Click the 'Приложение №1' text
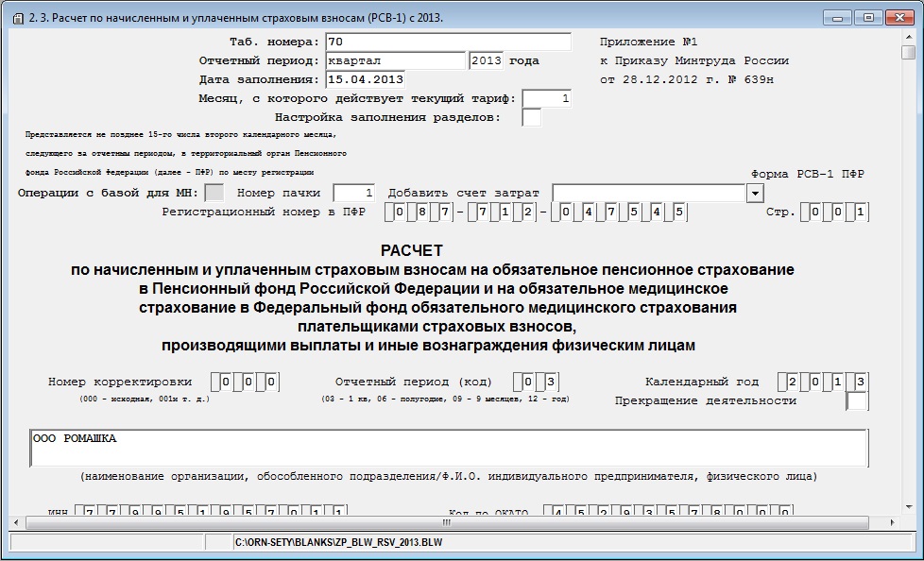 648,42
